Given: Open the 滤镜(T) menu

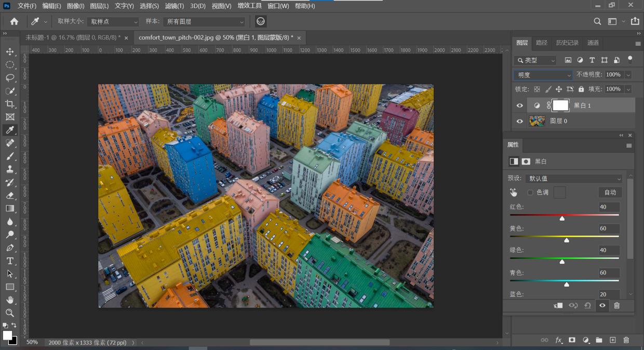Looking at the screenshot, I should point(174,6).
